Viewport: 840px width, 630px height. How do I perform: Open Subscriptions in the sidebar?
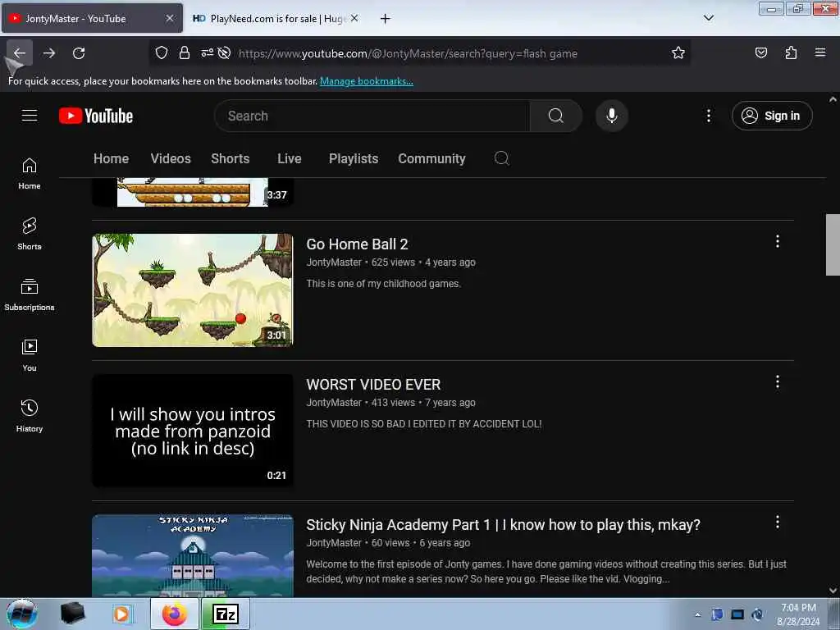30,294
